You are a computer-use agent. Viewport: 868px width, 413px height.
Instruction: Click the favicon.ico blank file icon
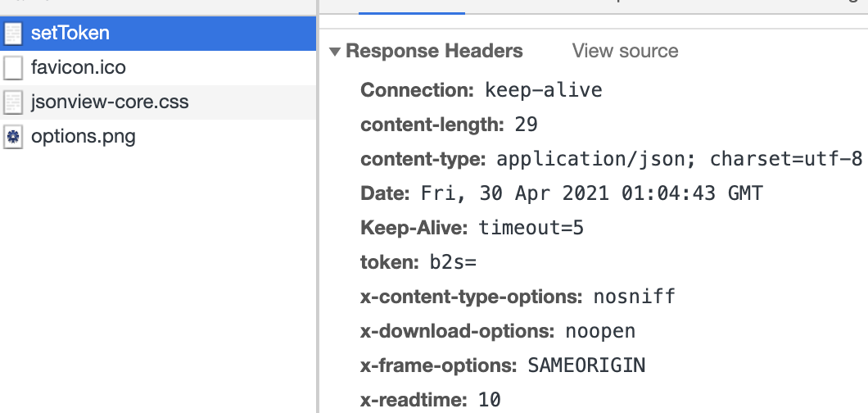pos(13,68)
